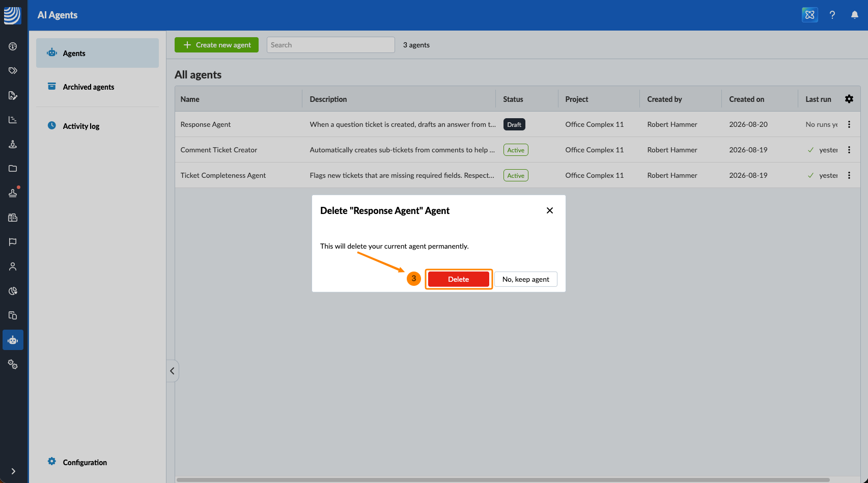Open Archived agents
This screenshot has width=868, height=483.
click(97, 87)
